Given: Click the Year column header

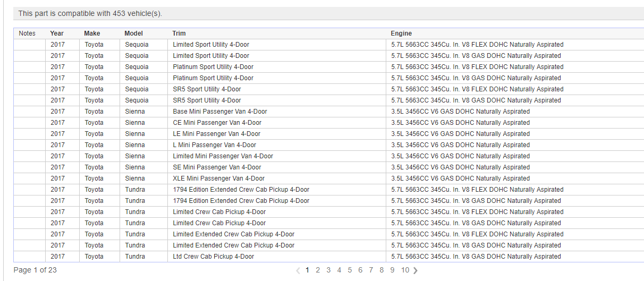Looking at the screenshot, I should [x=57, y=33].
